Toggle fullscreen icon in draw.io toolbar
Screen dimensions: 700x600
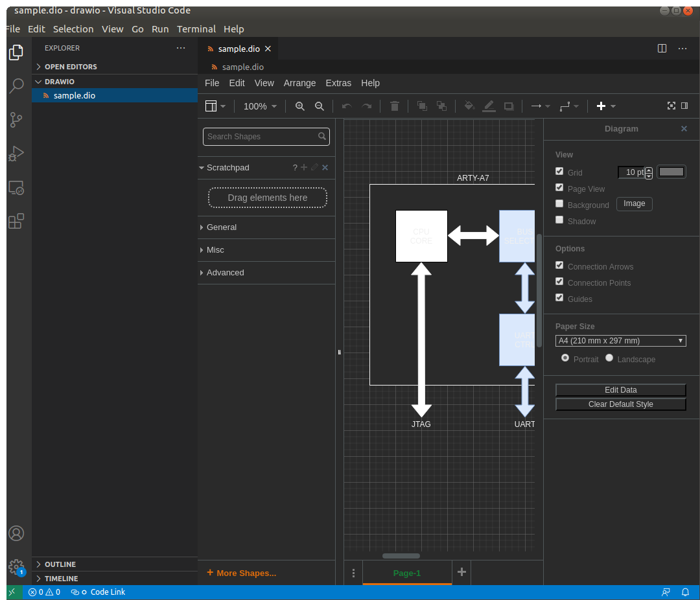[x=671, y=106]
